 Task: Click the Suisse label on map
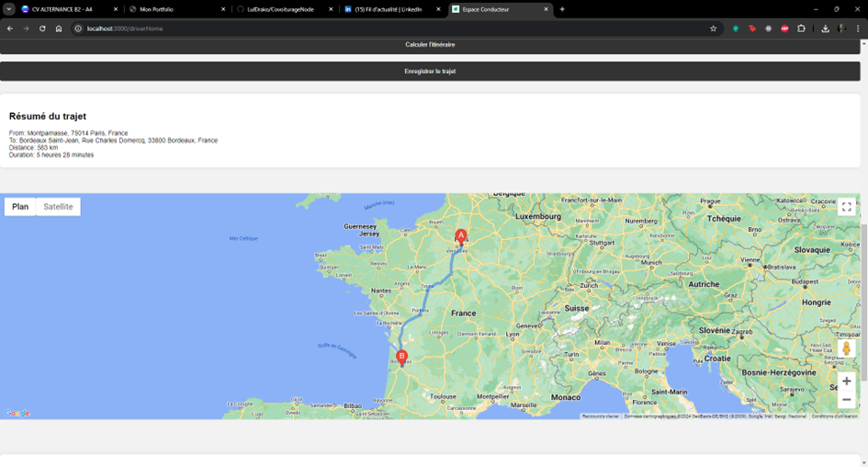click(x=577, y=309)
